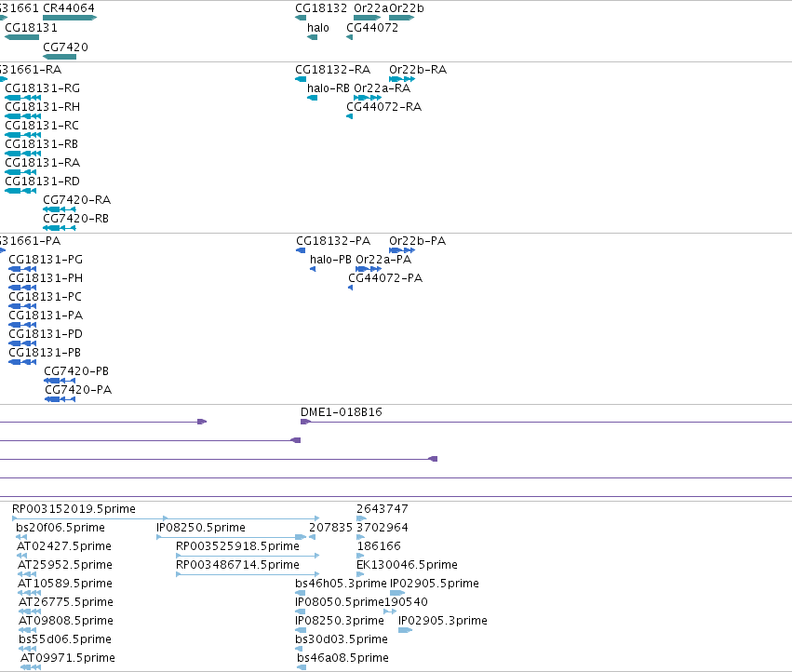
Task: Select EST bs55d06.5prime
Action: coord(65,639)
